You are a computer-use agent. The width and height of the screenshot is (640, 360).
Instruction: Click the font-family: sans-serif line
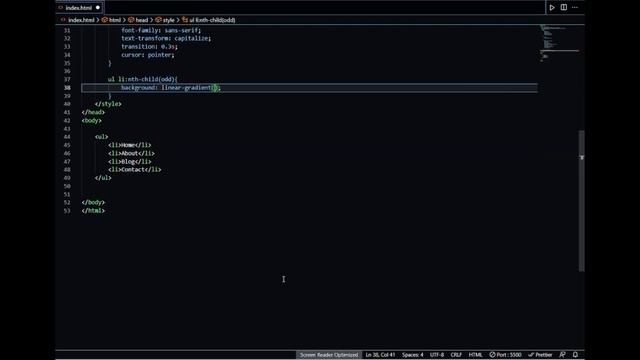coord(161,30)
